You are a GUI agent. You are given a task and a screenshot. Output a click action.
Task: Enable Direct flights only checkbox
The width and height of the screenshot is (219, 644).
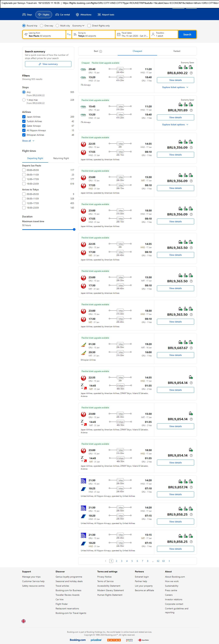click(x=89, y=25)
